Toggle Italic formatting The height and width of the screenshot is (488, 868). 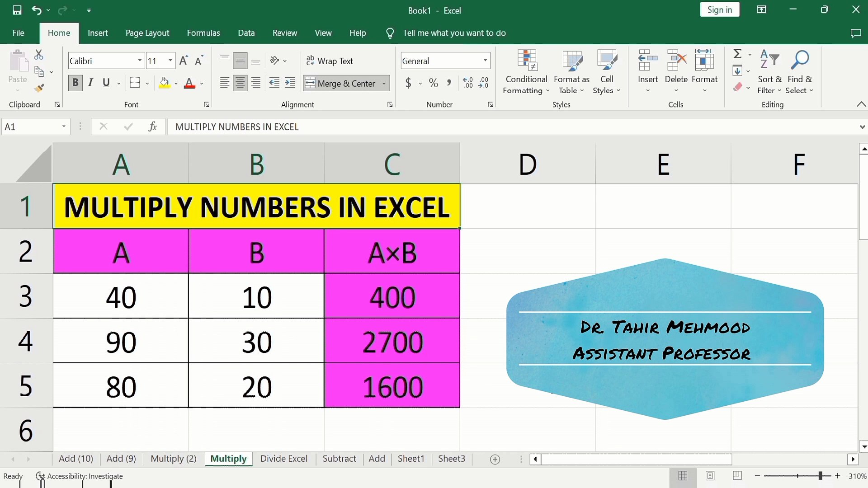tap(90, 83)
